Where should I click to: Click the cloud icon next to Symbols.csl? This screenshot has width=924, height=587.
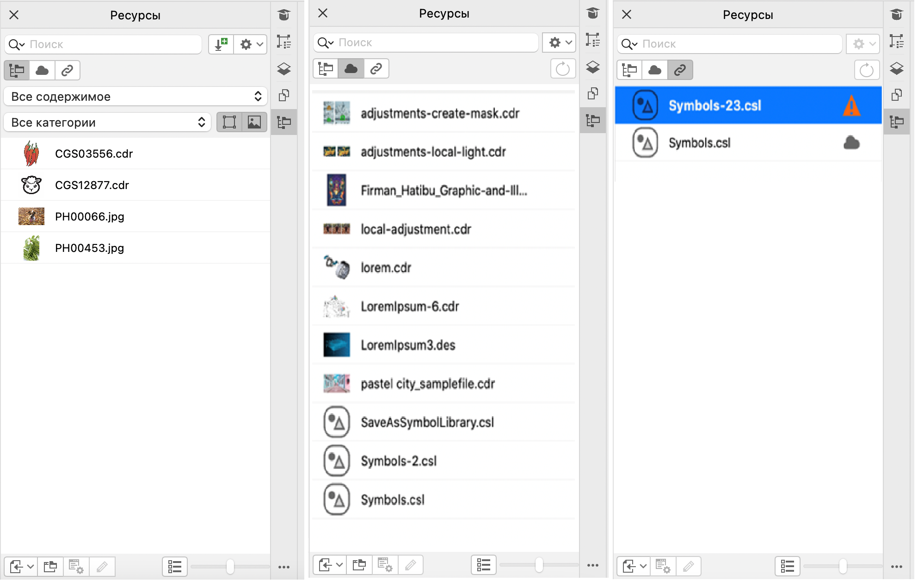point(851,143)
